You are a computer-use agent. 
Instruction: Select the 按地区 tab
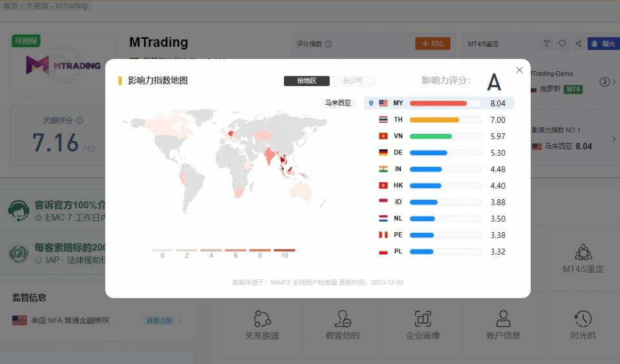pos(306,81)
